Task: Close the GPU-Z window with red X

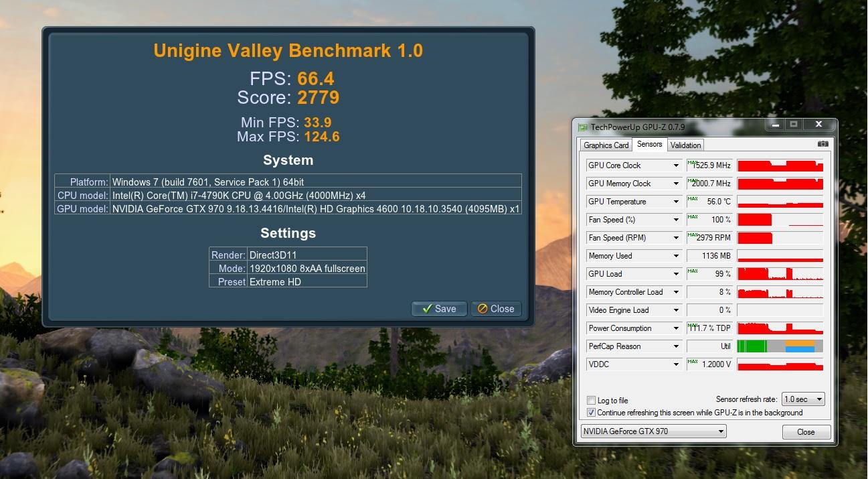Action: tap(818, 124)
